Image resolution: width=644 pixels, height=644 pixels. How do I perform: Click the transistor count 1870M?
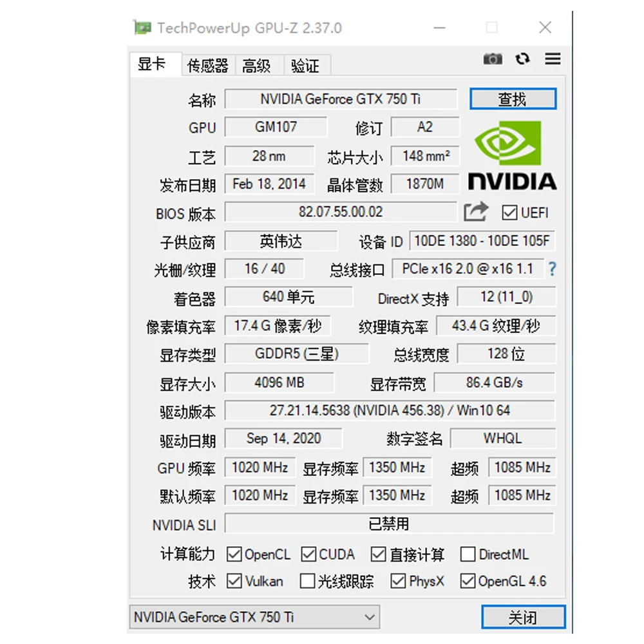click(x=425, y=184)
